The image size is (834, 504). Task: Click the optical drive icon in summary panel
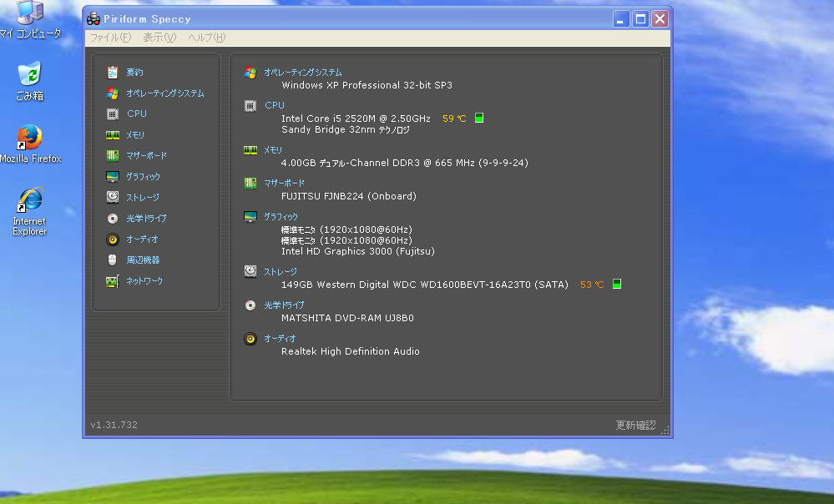click(250, 305)
